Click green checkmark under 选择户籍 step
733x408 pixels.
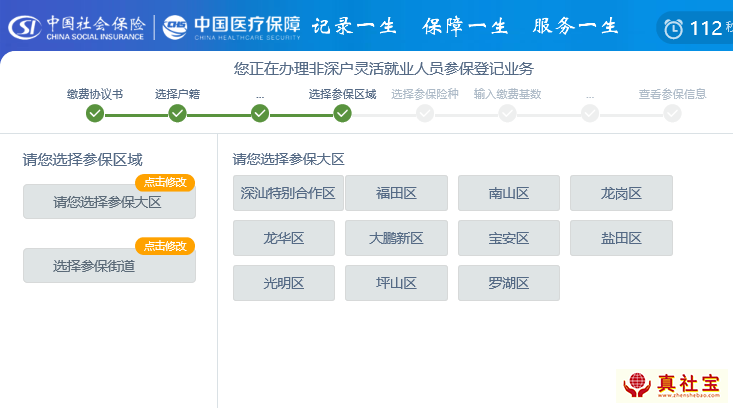178,113
